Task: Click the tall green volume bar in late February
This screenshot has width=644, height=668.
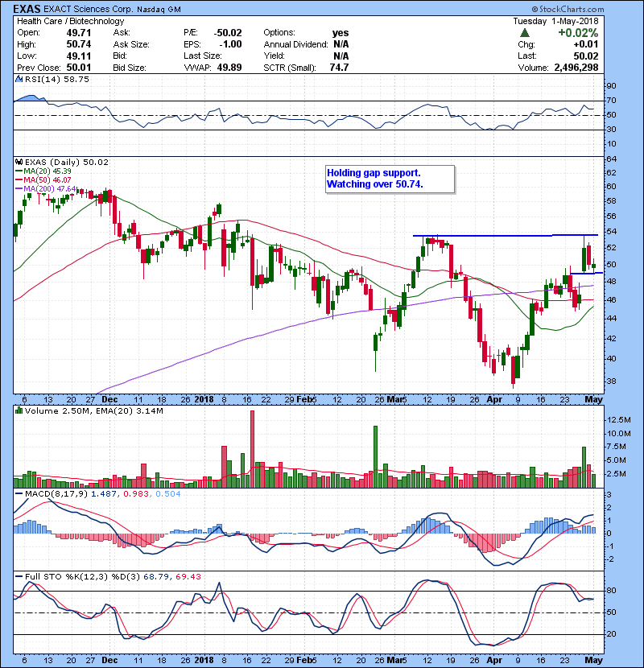Action: (x=375, y=456)
